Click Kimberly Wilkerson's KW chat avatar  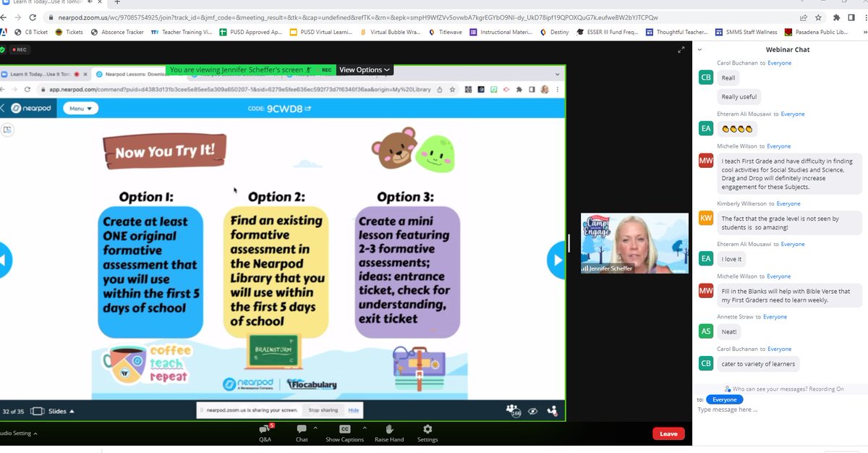pyautogui.click(x=706, y=219)
